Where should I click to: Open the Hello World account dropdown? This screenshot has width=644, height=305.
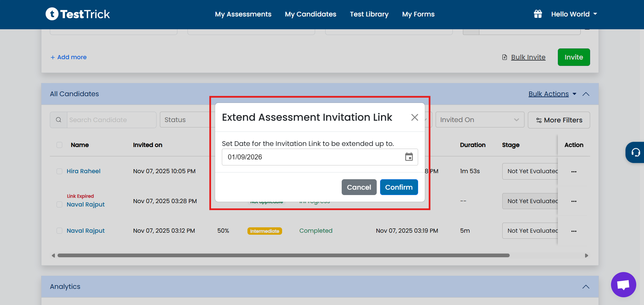(x=574, y=14)
